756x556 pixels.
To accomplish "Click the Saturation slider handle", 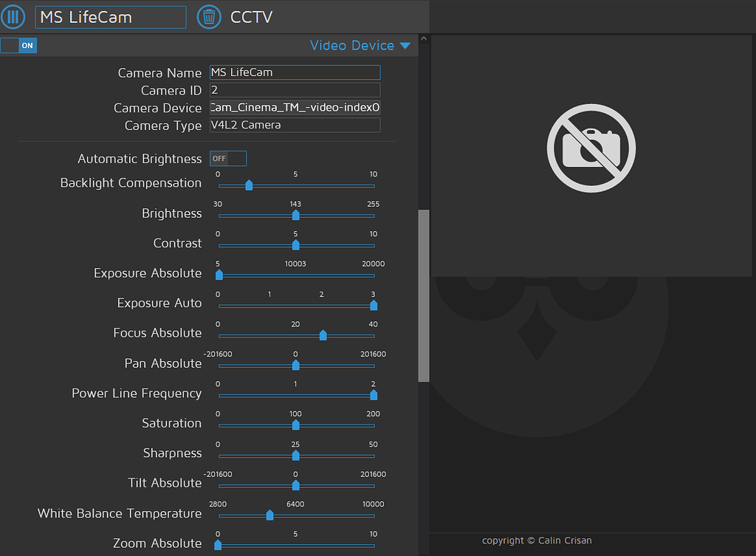I will (x=296, y=425).
